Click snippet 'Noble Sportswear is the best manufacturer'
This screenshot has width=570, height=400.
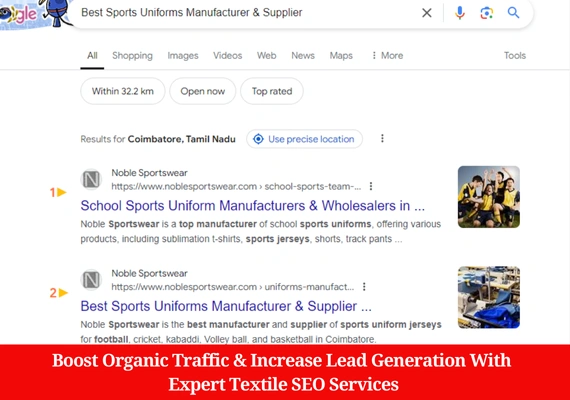[x=175, y=324]
